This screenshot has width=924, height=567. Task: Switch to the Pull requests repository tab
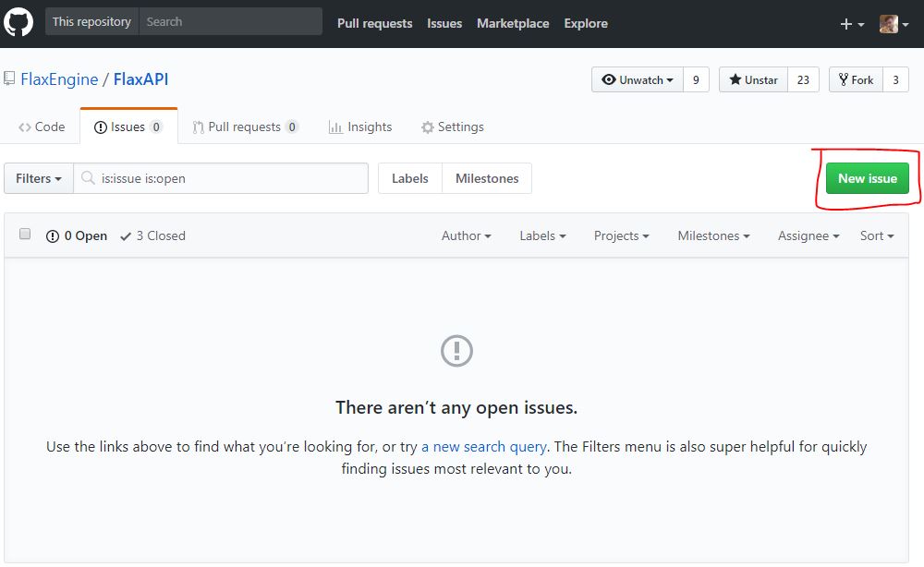245,127
